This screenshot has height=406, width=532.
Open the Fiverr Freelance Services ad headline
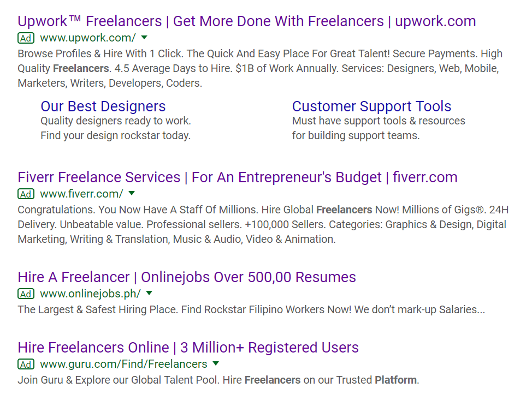(x=238, y=177)
